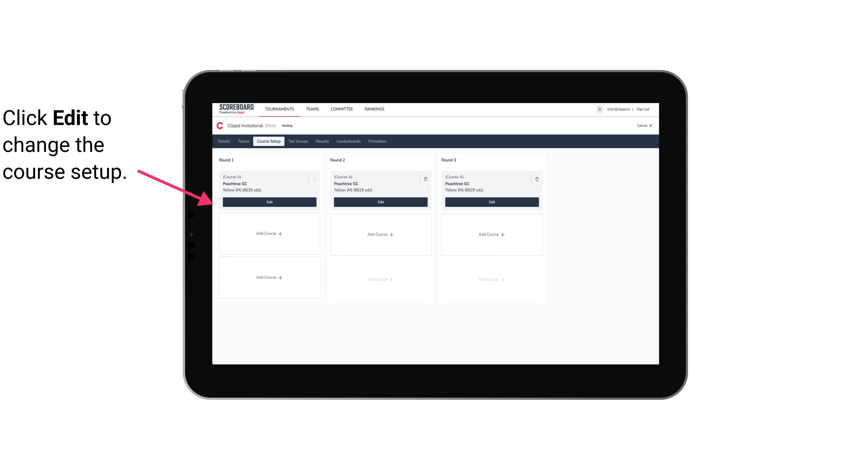Click Add Course for Round 2
The width and height of the screenshot is (868, 467).
(x=380, y=234)
